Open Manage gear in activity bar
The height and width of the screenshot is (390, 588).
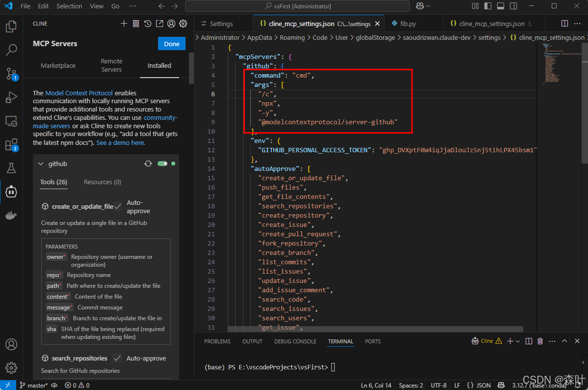(x=11, y=368)
